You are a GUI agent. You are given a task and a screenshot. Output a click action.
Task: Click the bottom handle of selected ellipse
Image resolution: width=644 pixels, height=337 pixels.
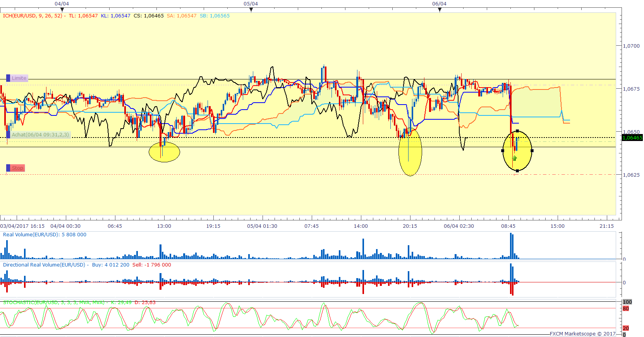pyautogui.click(x=517, y=171)
